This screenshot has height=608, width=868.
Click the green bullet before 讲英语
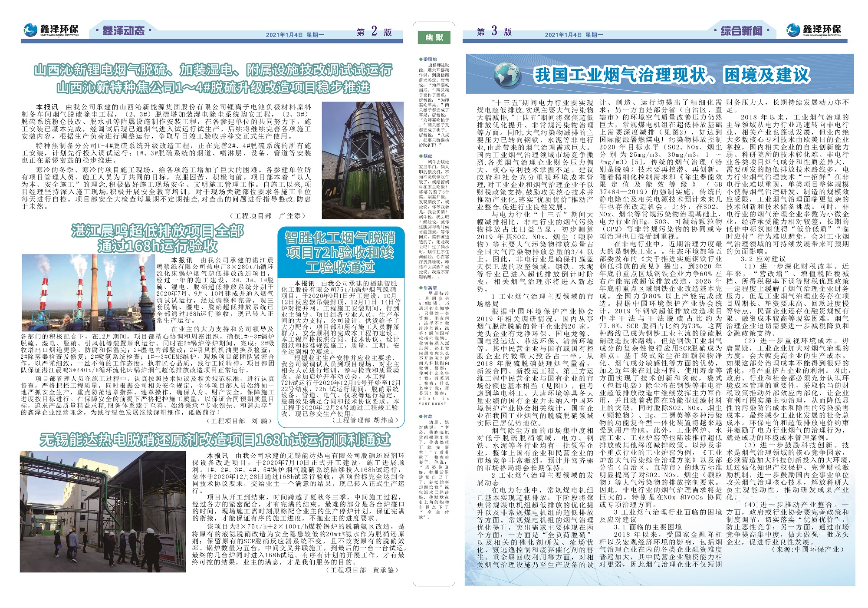[421, 288]
